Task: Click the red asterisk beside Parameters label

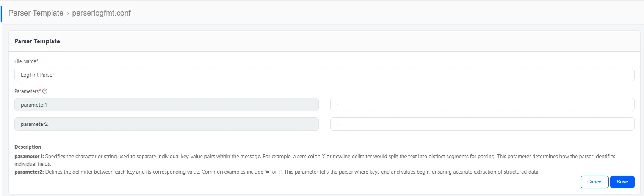Action: pos(40,91)
